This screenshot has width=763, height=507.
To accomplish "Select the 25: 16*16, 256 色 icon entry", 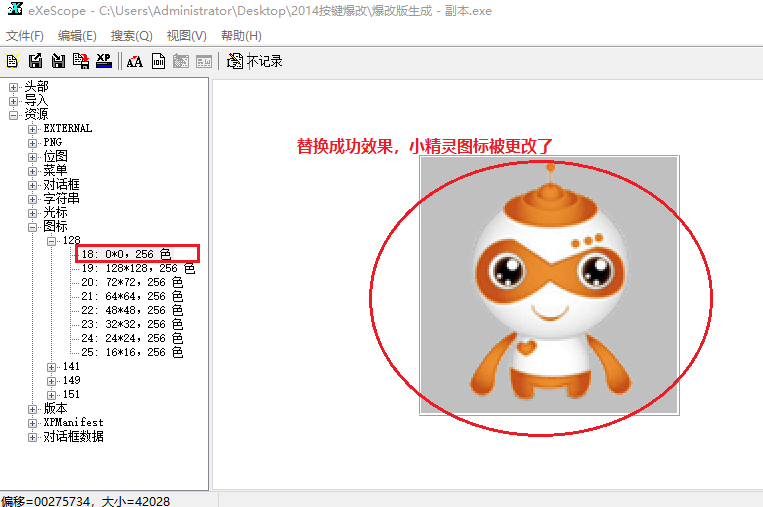I will coord(132,353).
